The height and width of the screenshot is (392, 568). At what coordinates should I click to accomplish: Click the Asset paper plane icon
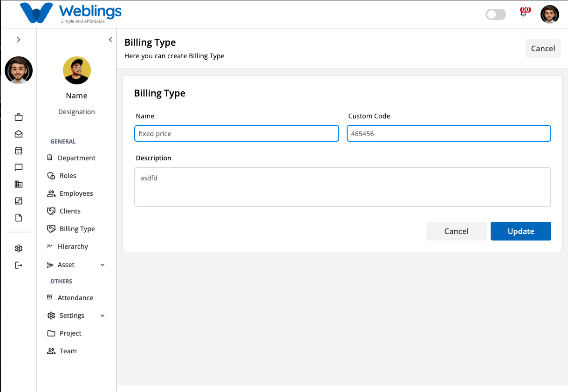[50, 265]
